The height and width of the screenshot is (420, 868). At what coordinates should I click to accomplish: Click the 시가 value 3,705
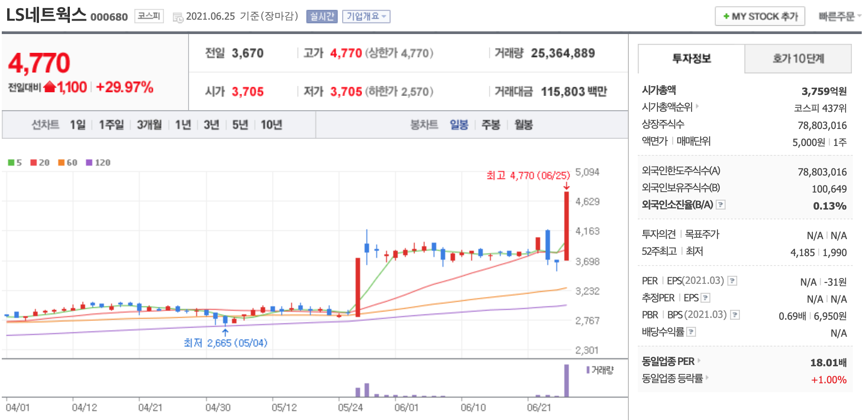[x=248, y=91]
